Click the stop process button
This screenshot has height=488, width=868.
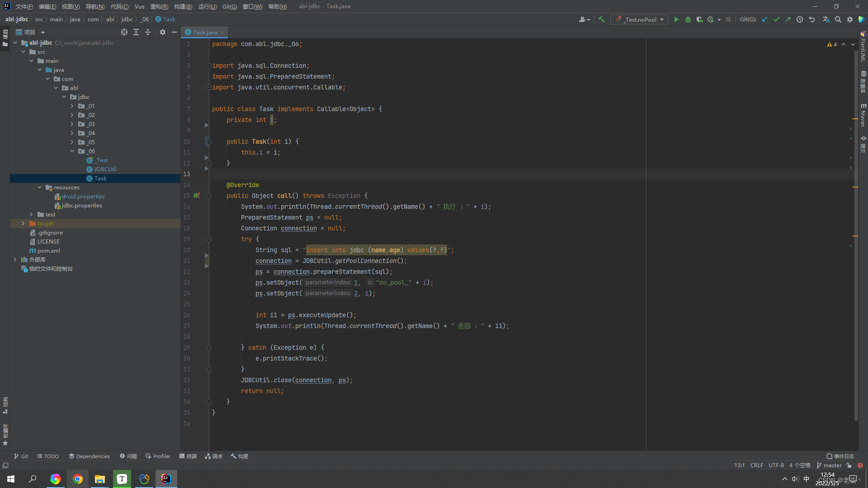tap(728, 19)
